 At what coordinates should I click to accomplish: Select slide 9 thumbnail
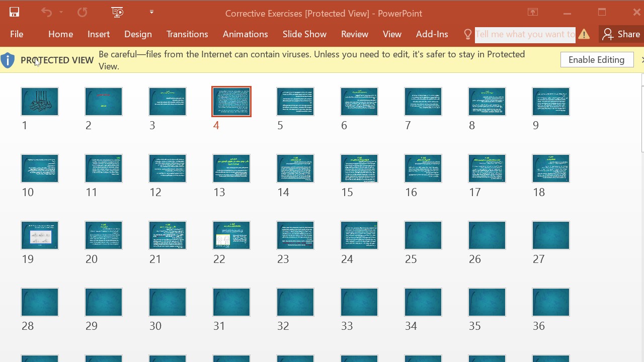point(551,102)
